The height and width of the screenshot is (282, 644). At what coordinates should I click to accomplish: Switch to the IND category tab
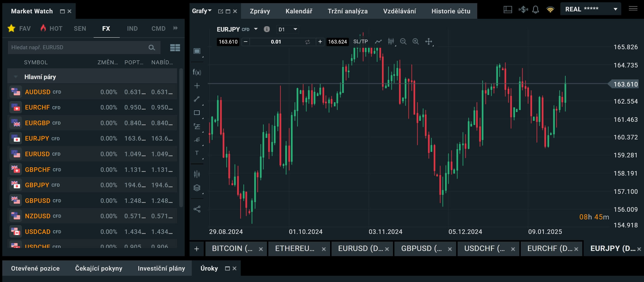pyautogui.click(x=132, y=28)
